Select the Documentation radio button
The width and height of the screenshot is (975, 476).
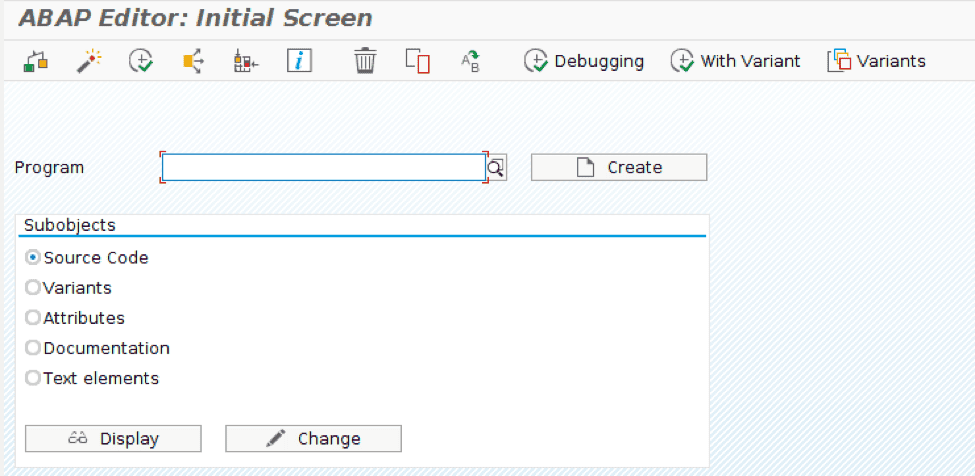(34, 348)
